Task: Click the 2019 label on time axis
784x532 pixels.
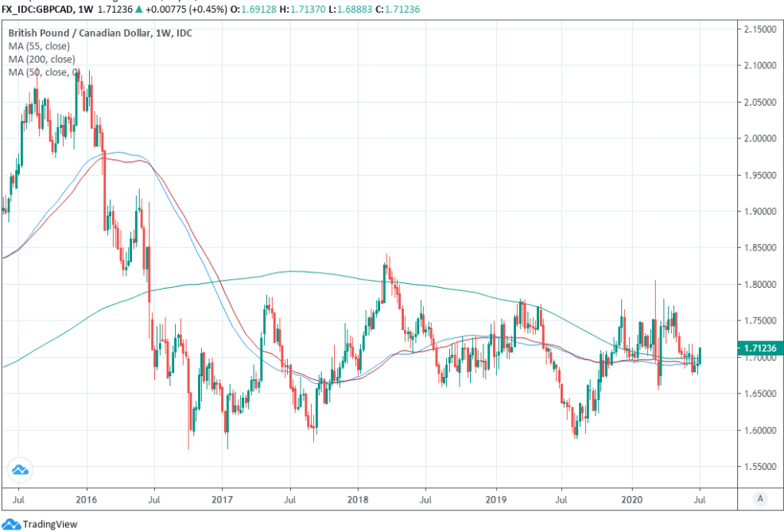Action: [x=495, y=499]
